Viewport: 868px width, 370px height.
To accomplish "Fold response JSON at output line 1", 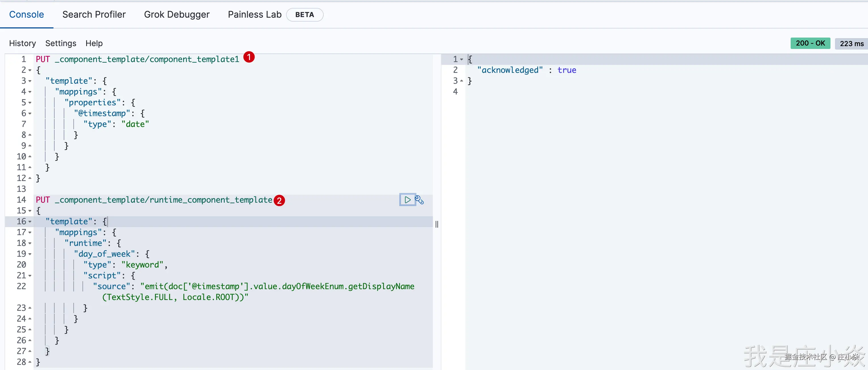I will coord(461,59).
